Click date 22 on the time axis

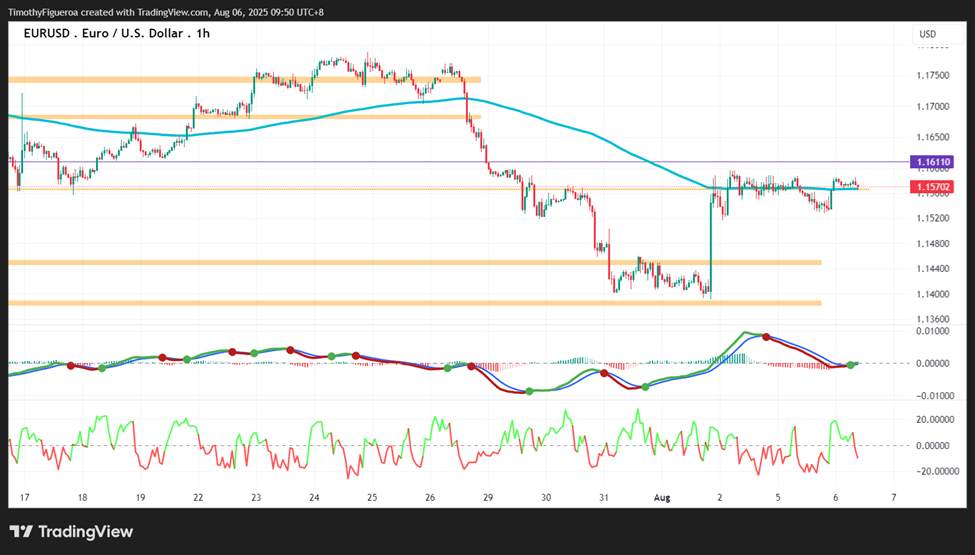click(x=198, y=498)
